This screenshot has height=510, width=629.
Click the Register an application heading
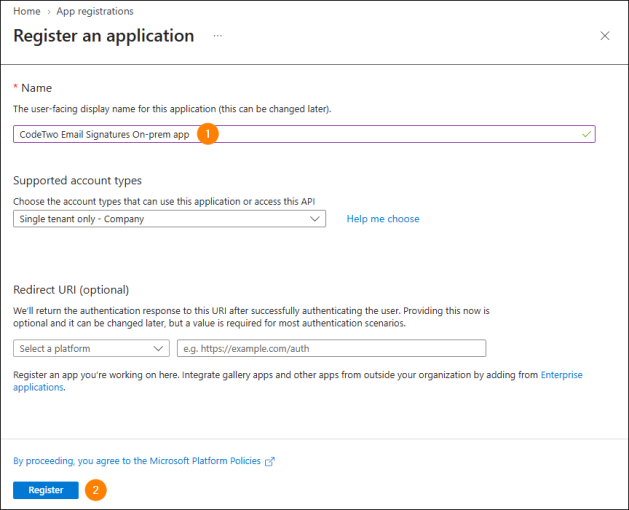click(103, 36)
